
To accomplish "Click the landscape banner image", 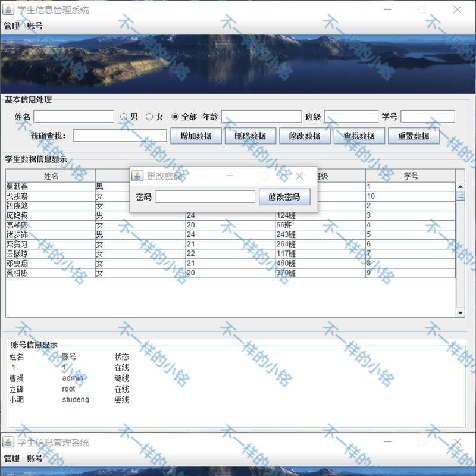I will point(237,64).
